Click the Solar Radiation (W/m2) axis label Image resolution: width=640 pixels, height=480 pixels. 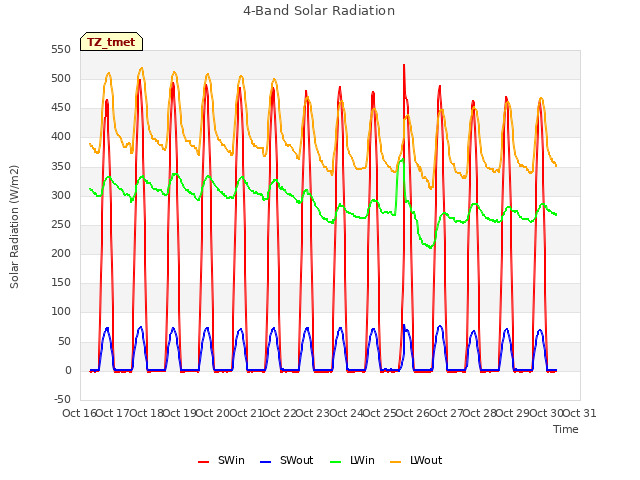point(14,227)
